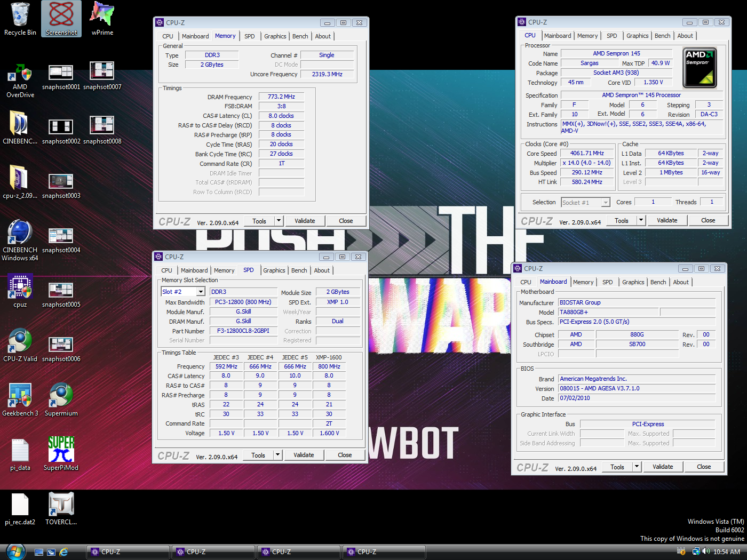Click the Part Number F3-12800CL8-2GBPI field
This screenshot has height=560, width=747.
[243, 331]
